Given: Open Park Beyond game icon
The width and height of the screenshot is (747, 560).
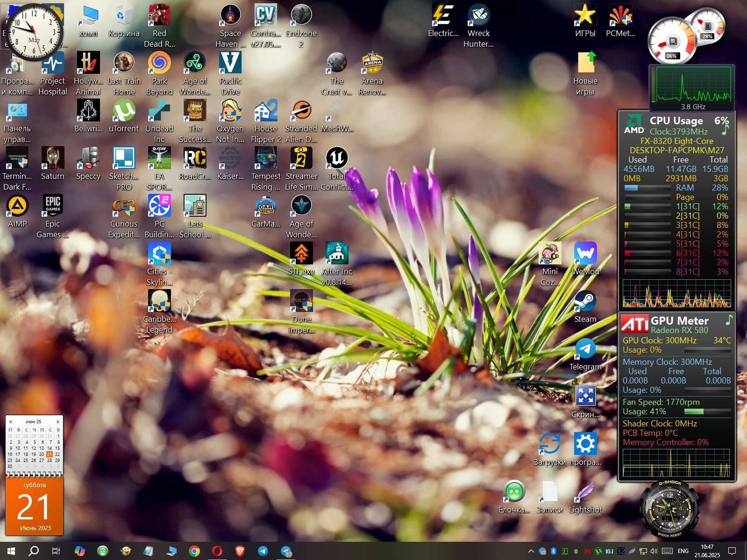Looking at the screenshot, I should 159,74.
